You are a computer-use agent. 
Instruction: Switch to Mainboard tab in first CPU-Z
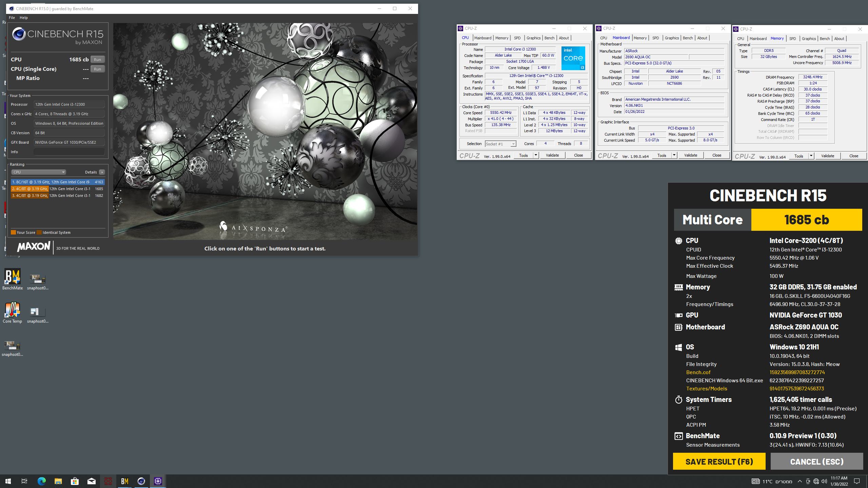coord(483,38)
